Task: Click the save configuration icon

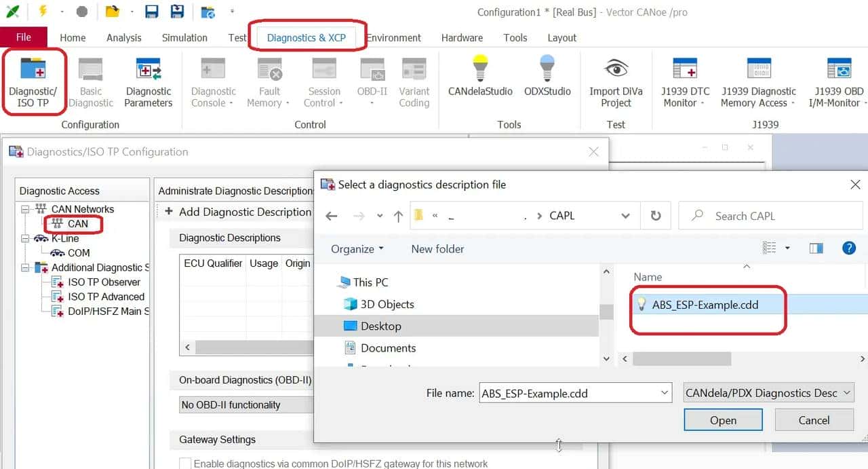Action: pos(152,12)
